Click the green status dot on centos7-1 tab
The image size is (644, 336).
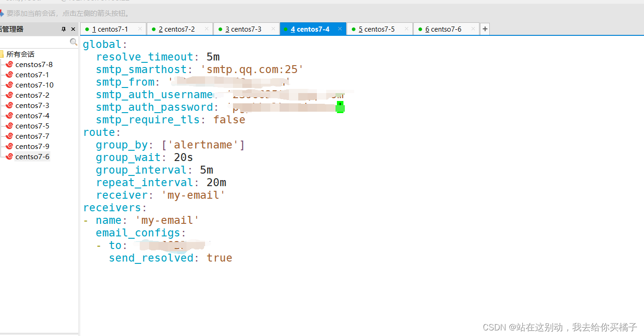pos(87,29)
